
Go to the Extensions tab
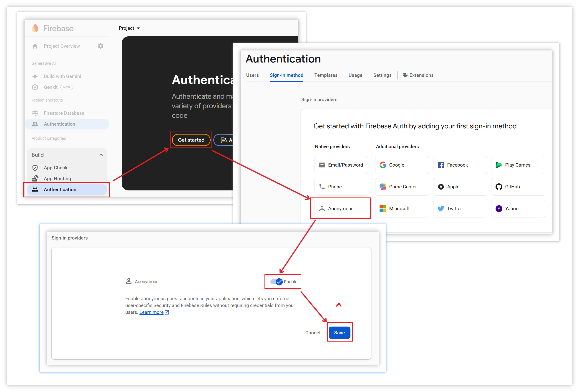418,75
